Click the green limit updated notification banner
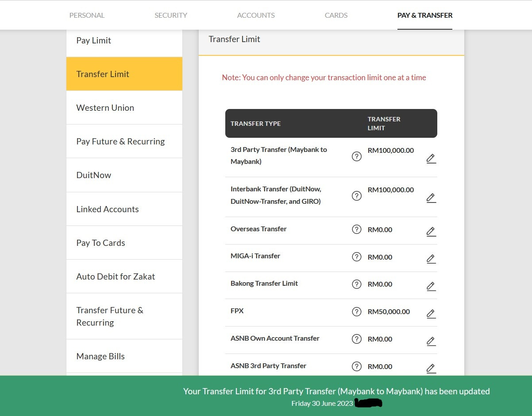 click(x=266, y=396)
